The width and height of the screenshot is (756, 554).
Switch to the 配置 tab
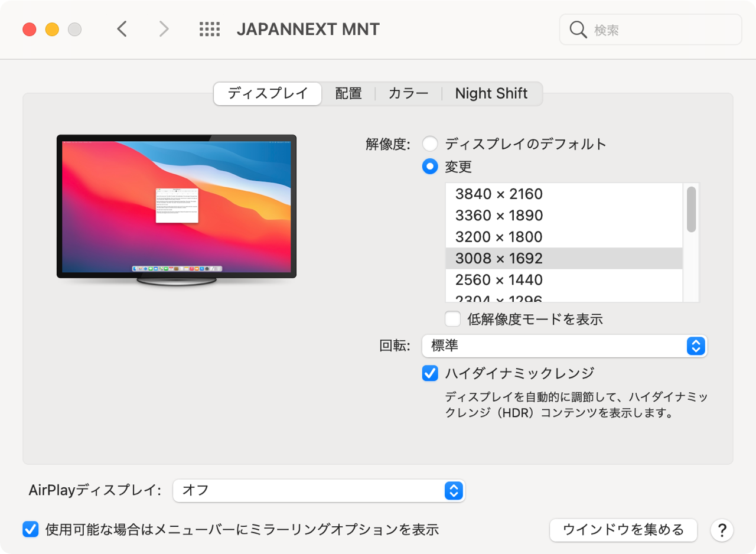tap(348, 93)
